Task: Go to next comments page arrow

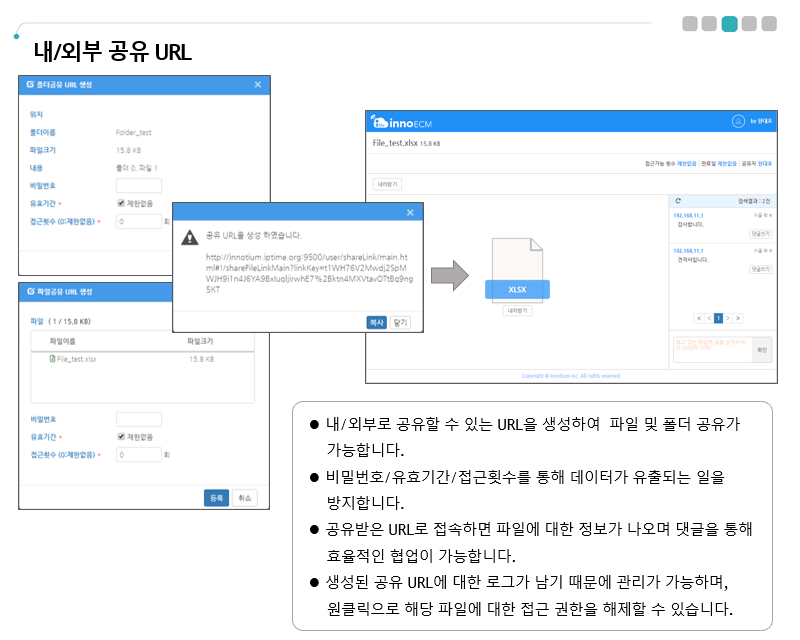Action: (728, 318)
